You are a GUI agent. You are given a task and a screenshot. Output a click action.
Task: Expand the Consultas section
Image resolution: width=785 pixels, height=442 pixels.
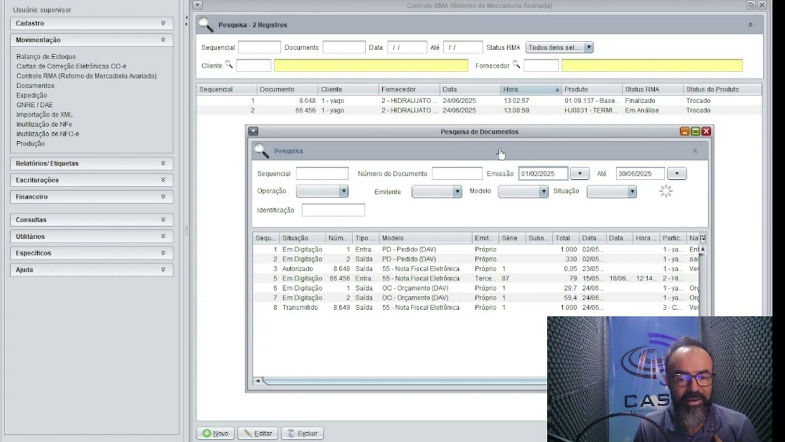(x=92, y=220)
